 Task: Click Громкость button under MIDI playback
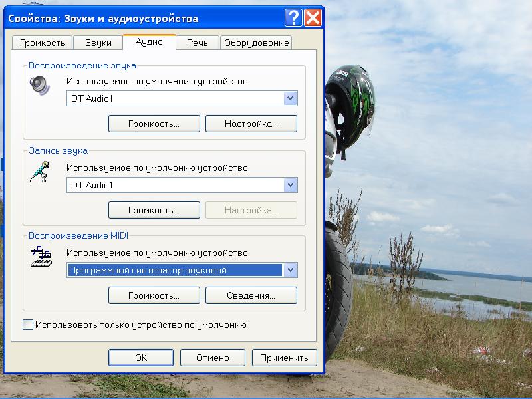154,295
